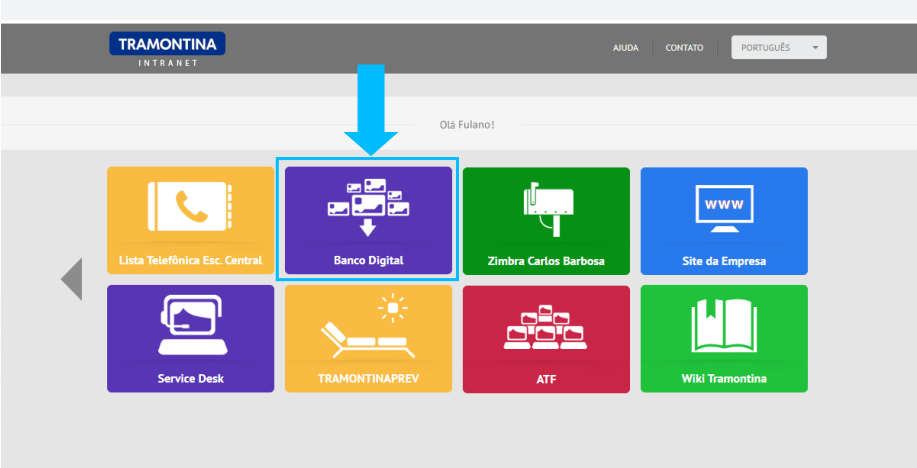Open Banco Digital image bank icon
Screen dimensions: 917x468
[x=368, y=207]
